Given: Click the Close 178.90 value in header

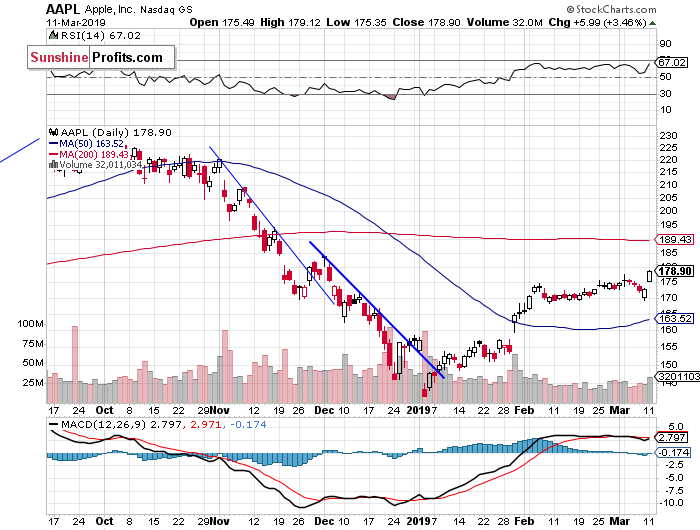Looking at the screenshot, I should pos(426,22).
